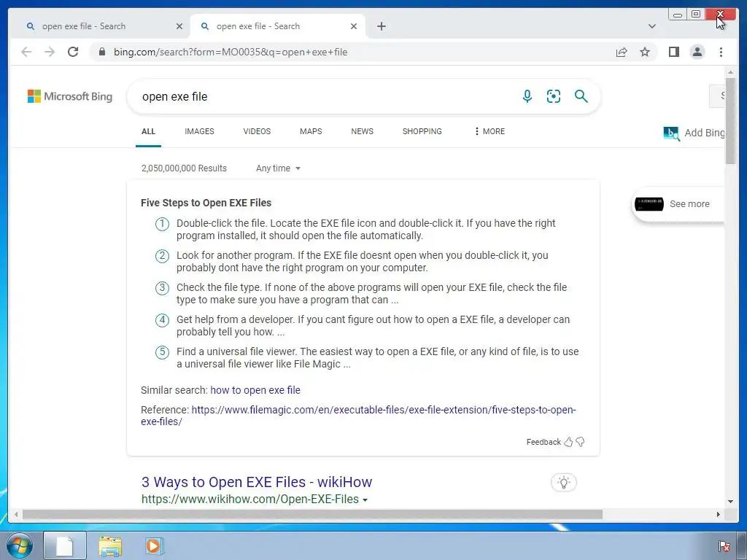Click the Add Bing extension link
Image resolution: width=747 pixels, height=560 pixels.
click(x=694, y=133)
